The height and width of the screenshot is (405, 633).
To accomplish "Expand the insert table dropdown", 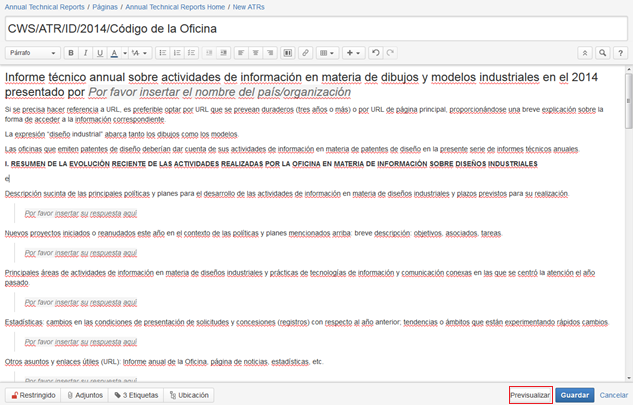I will pyautogui.click(x=327, y=52).
